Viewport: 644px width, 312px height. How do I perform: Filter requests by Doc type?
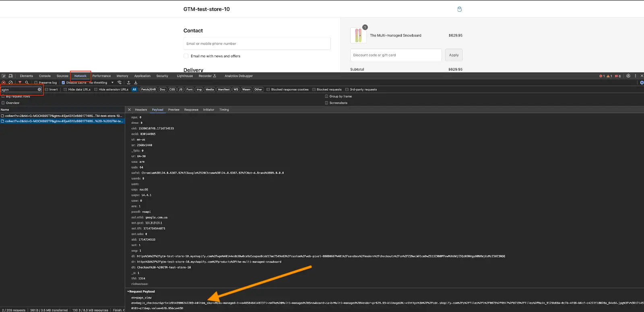(162, 90)
